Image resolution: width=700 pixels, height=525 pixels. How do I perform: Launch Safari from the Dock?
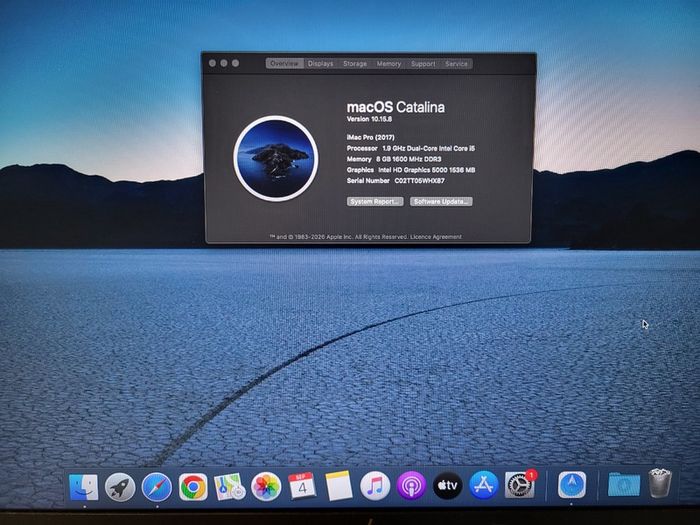[x=157, y=487]
